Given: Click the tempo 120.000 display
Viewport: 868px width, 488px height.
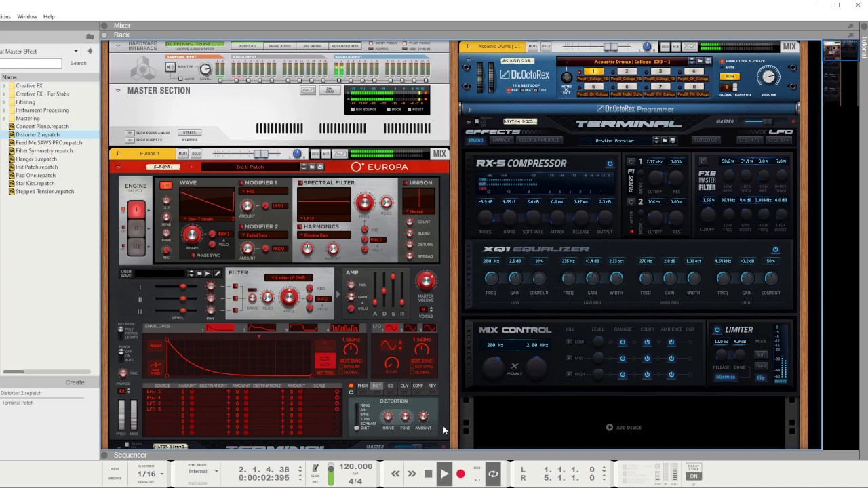Looking at the screenshot, I should (x=355, y=466).
